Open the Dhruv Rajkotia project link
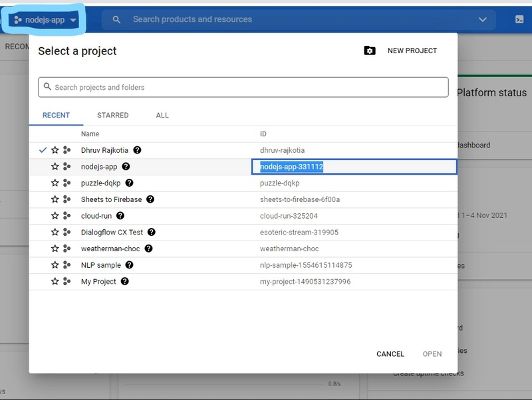 click(104, 150)
